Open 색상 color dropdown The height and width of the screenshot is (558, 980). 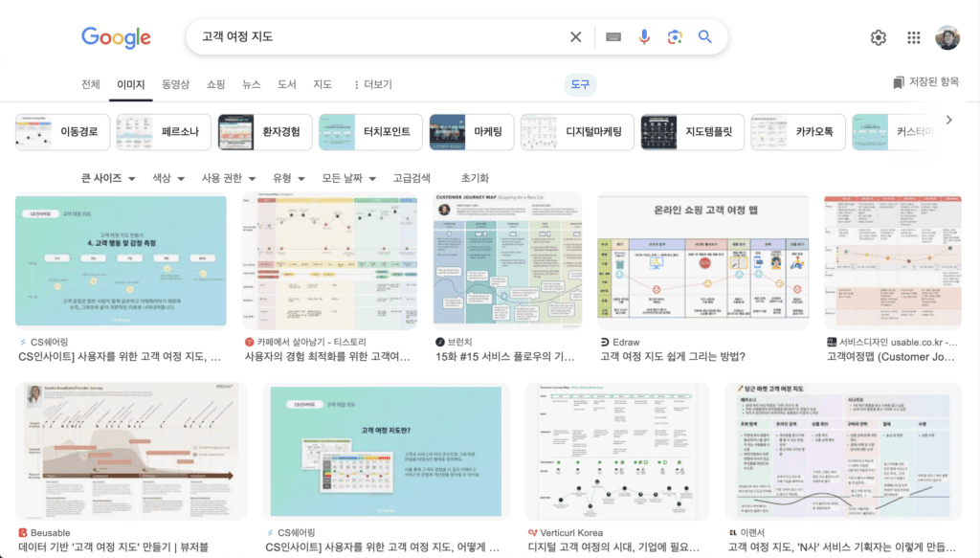coord(168,178)
